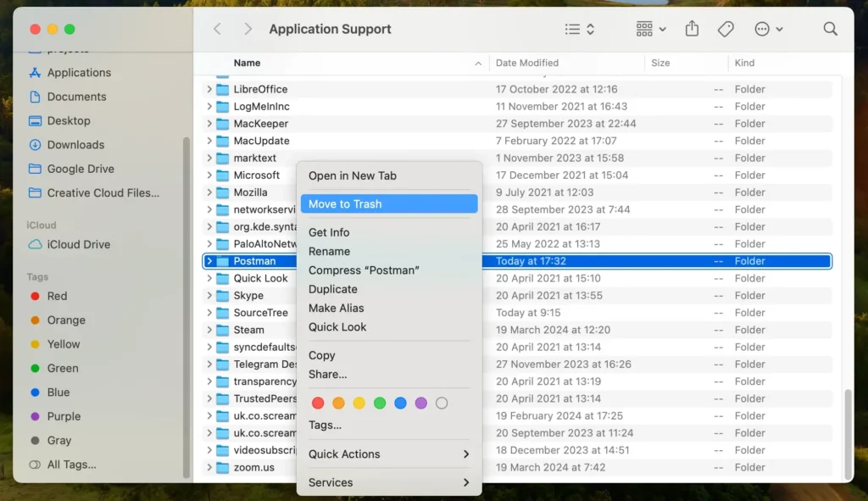The width and height of the screenshot is (868, 501).
Task: Go back with the left arrow
Action: click(x=218, y=29)
